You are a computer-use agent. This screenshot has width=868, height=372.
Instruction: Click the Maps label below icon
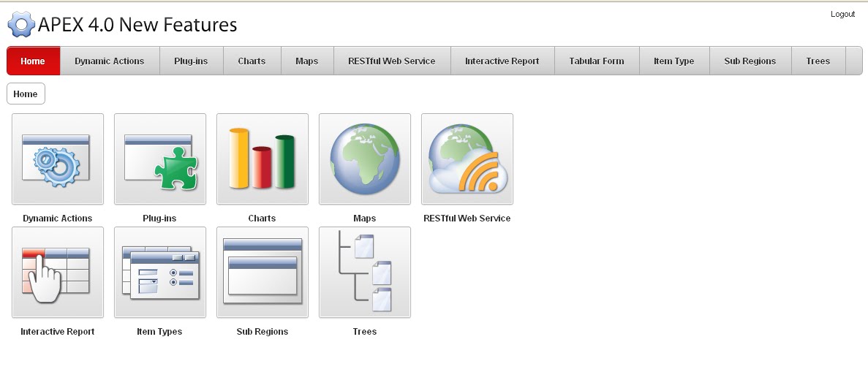(x=364, y=218)
